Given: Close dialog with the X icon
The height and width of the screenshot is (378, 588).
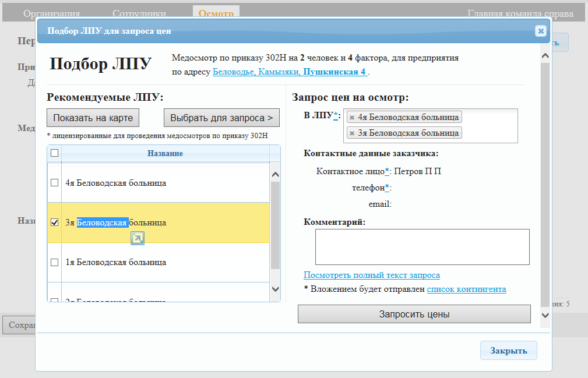Looking at the screenshot, I should (x=541, y=31).
